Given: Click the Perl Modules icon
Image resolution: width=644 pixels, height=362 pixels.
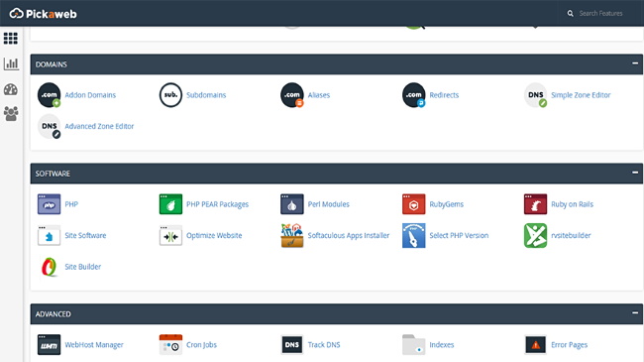Looking at the screenshot, I should tap(292, 204).
